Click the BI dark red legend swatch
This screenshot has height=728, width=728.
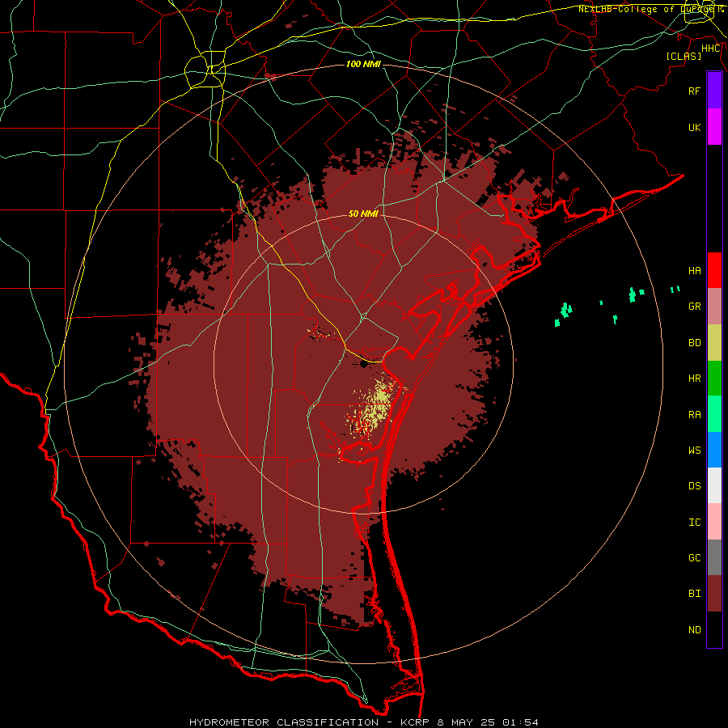[x=714, y=594]
